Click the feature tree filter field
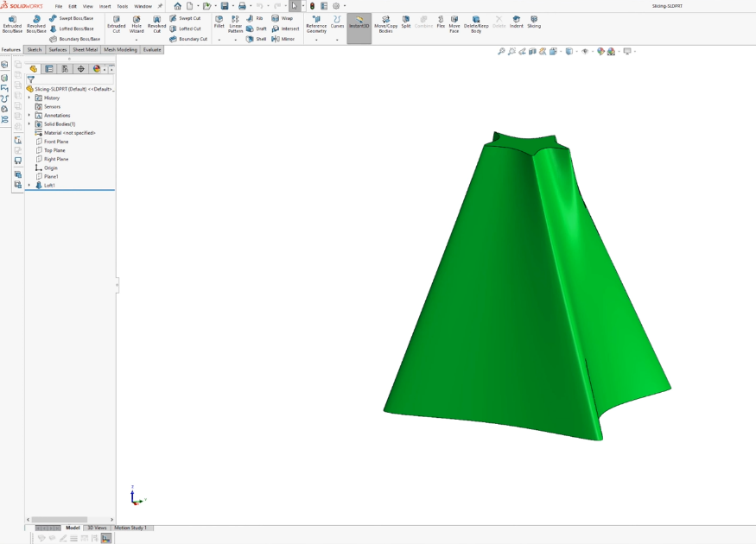 click(x=69, y=79)
